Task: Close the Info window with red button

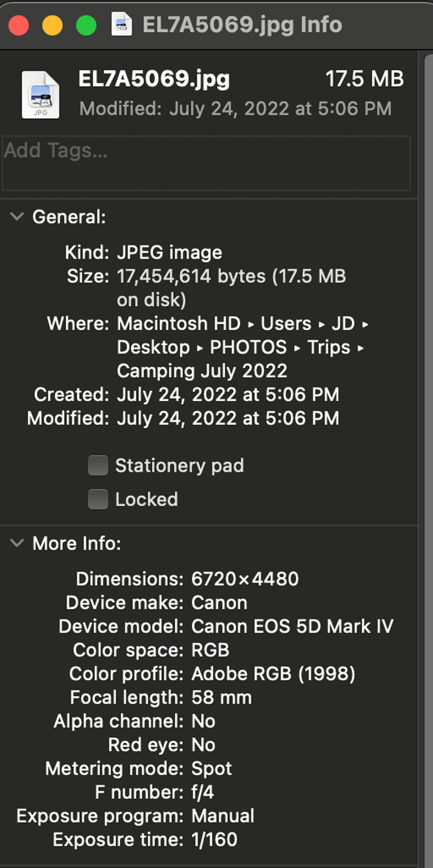Action: coord(19,25)
